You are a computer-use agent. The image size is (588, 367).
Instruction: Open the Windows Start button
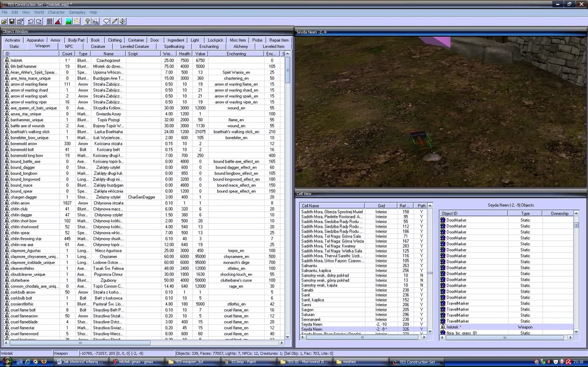tap(7, 362)
